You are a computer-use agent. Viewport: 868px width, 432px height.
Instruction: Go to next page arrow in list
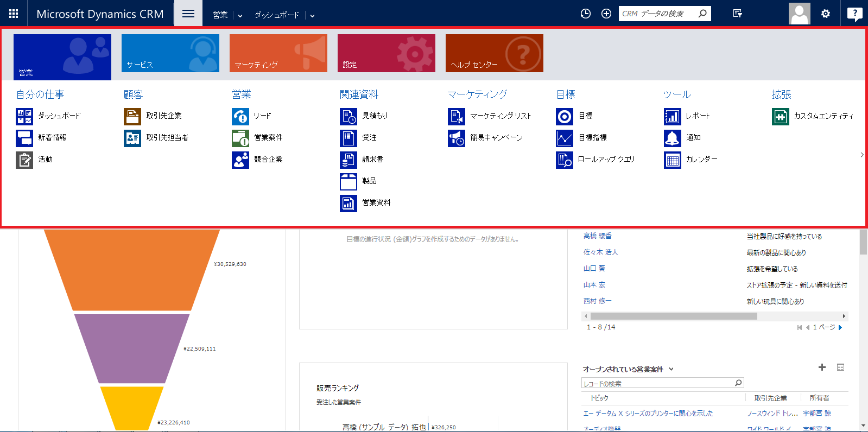pos(840,327)
